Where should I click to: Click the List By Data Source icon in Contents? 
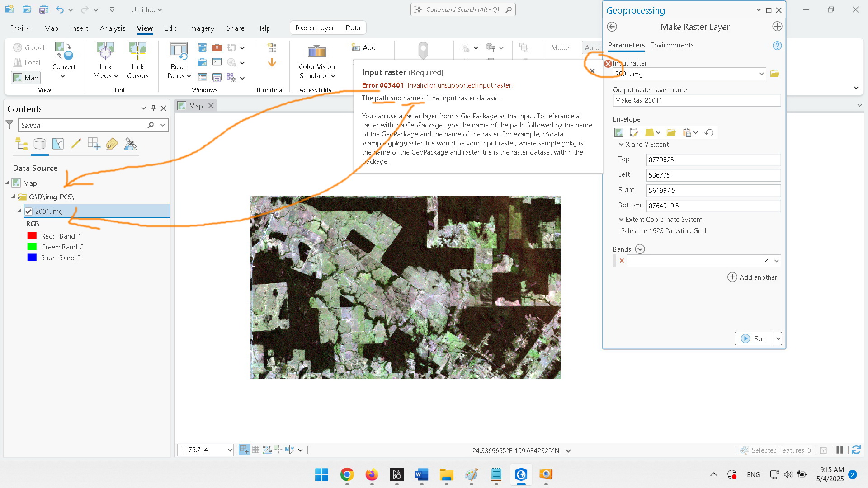click(40, 144)
